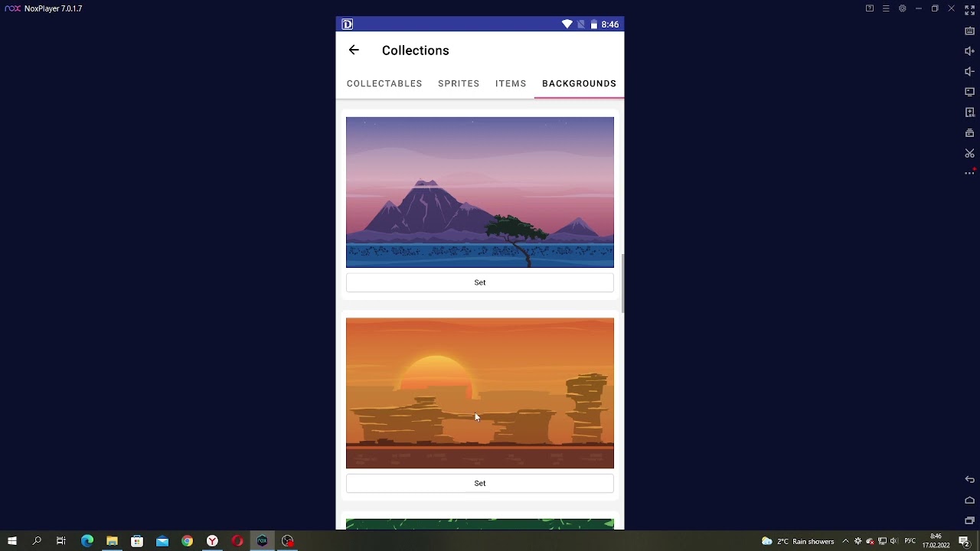Click the backgrounds list scrollbar
The width and height of the screenshot is (980, 551).
(x=622, y=283)
